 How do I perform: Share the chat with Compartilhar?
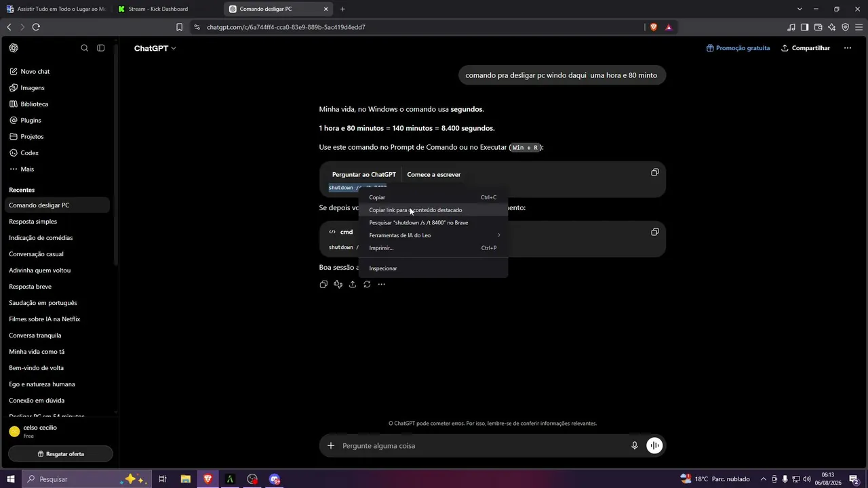pos(806,48)
